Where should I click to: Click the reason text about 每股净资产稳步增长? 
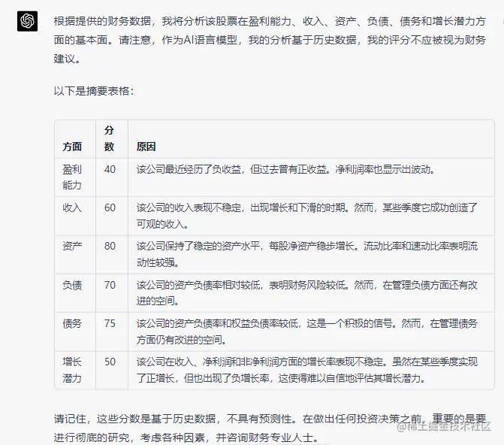[x=307, y=254]
